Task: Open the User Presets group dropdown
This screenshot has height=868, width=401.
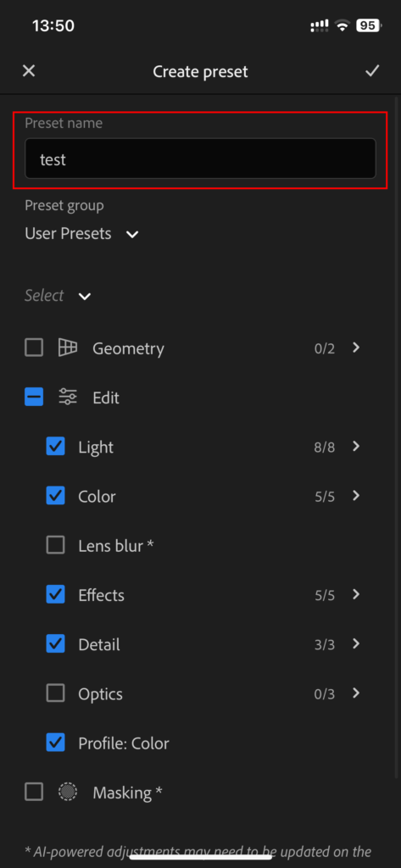Action: pyautogui.click(x=81, y=234)
